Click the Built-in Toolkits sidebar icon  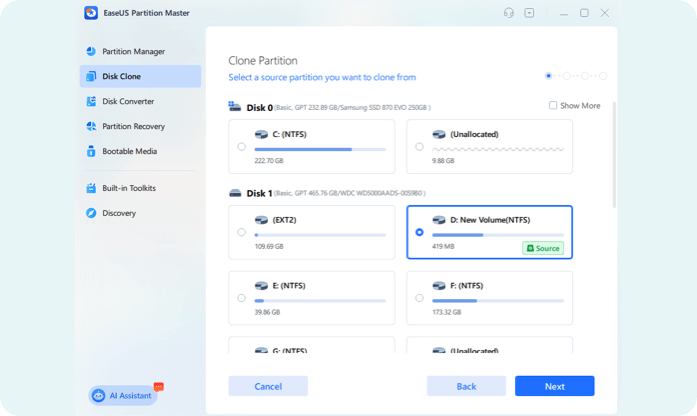91,188
